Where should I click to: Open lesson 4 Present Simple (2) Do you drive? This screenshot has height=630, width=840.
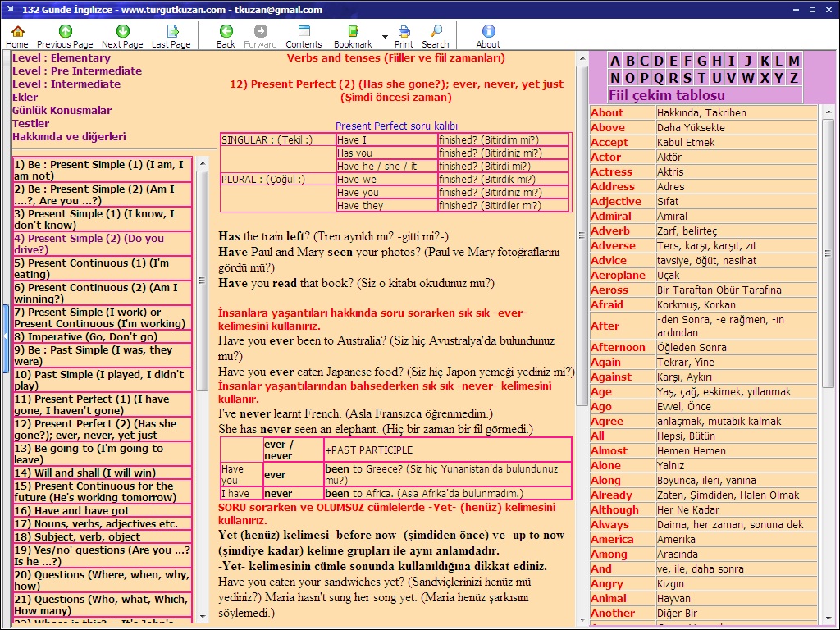tap(103, 244)
